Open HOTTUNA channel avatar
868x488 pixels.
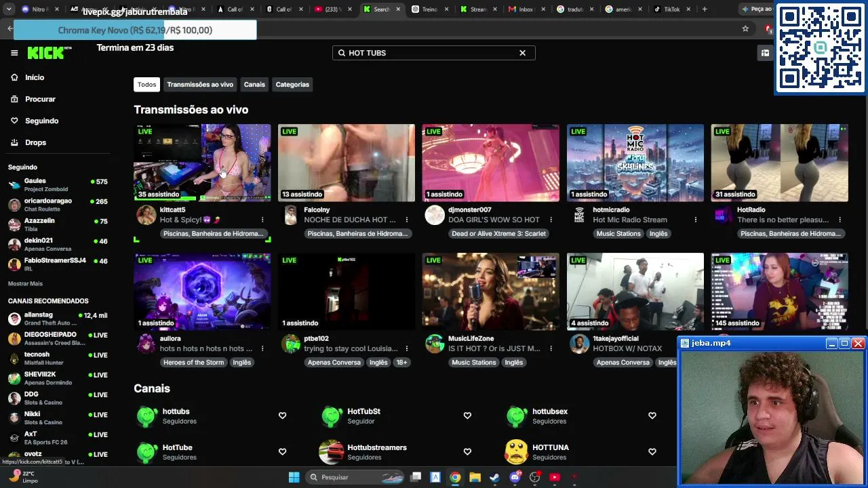[517, 452]
